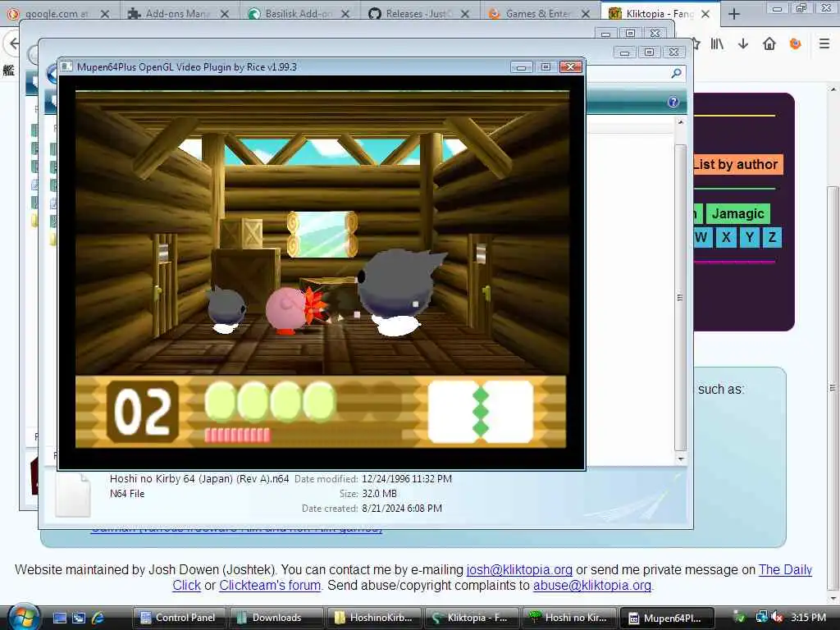The width and height of the screenshot is (840, 630).
Task: Click List by author button
Action: (737, 164)
